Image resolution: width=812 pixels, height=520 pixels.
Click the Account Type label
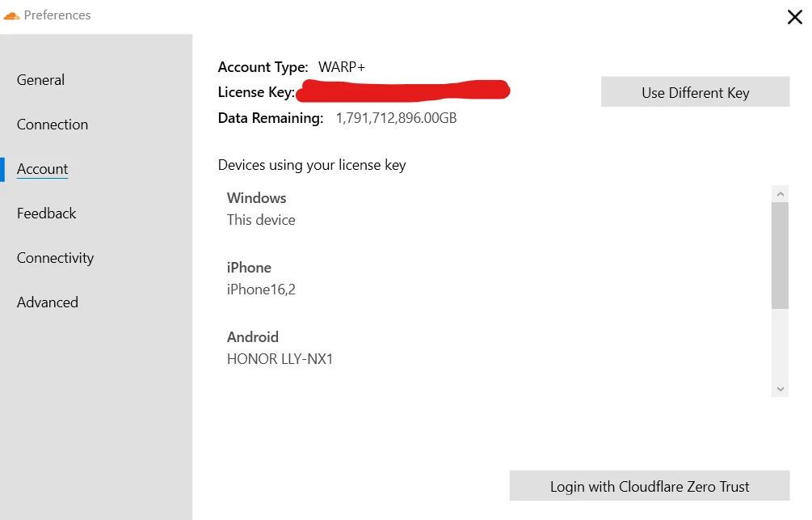coord(263,67)
